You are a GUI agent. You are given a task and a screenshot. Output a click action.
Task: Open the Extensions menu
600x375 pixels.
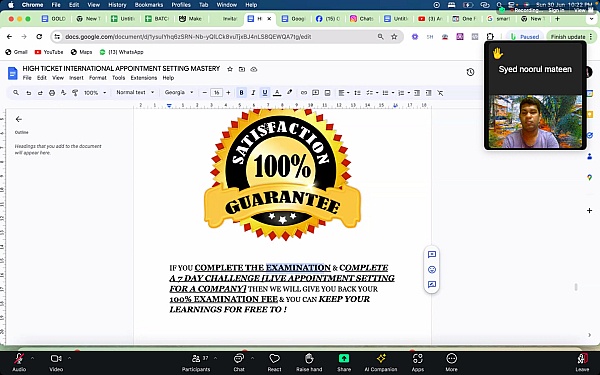pyautogui.click(x=144, y=78)
